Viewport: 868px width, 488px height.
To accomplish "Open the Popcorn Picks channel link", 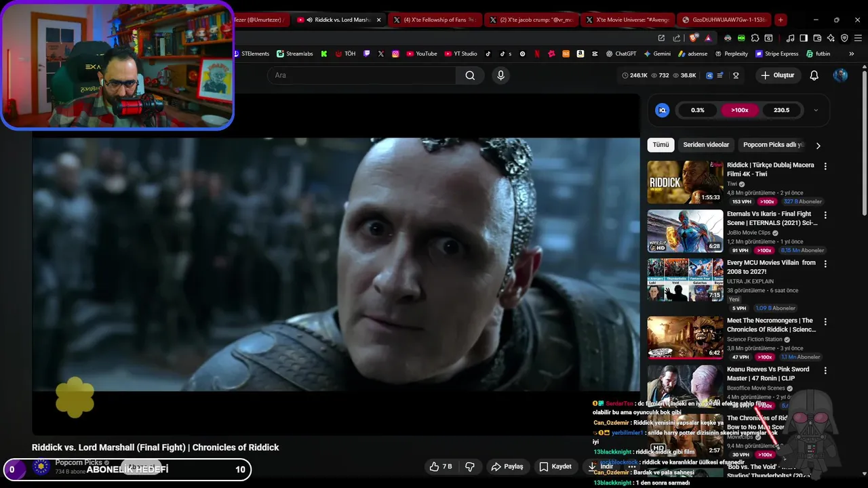I will tap(79, 462).
